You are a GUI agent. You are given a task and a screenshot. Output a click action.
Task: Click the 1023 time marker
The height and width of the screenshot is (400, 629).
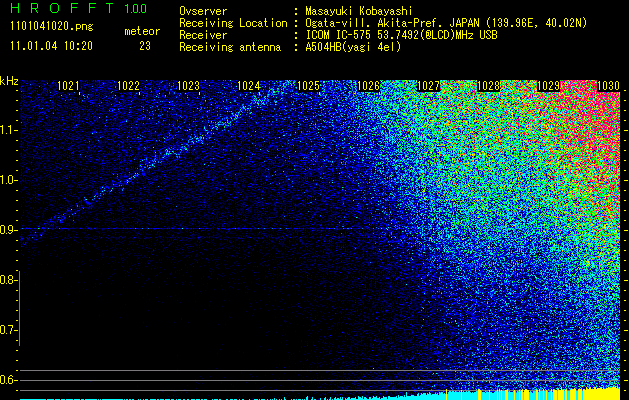pyautogui.click(x=188, y=86)
